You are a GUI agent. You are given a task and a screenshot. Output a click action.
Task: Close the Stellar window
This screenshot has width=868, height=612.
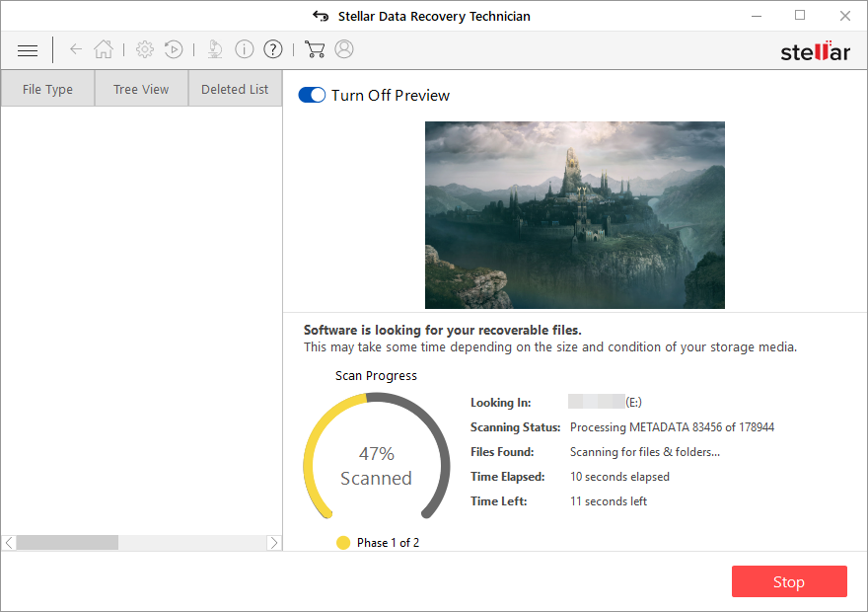pyautogui.click(x=844, y=16)
